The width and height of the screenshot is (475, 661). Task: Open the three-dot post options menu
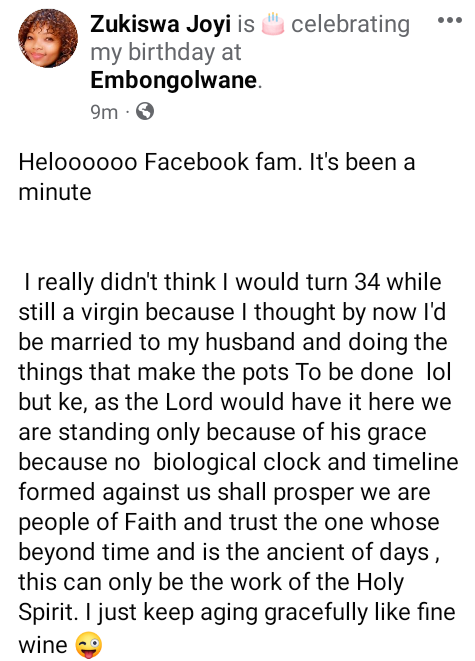[450, 20]
